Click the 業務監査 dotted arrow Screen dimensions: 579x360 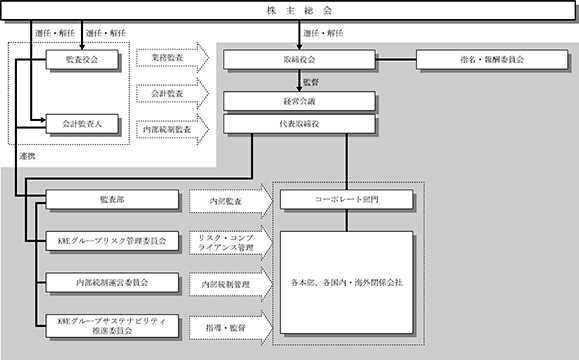[x=172, y=58]
